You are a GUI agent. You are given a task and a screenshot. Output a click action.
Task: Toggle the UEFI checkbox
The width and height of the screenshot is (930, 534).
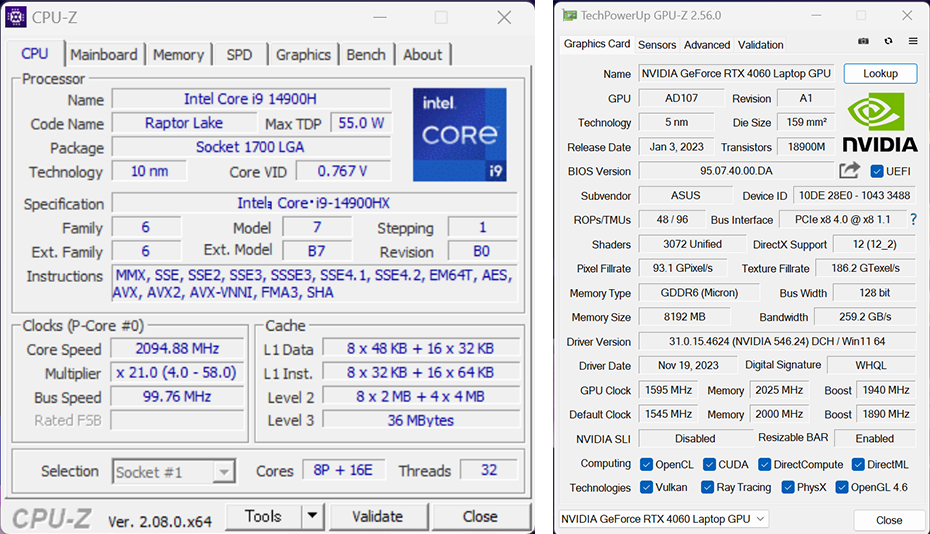tap(877, 171)
